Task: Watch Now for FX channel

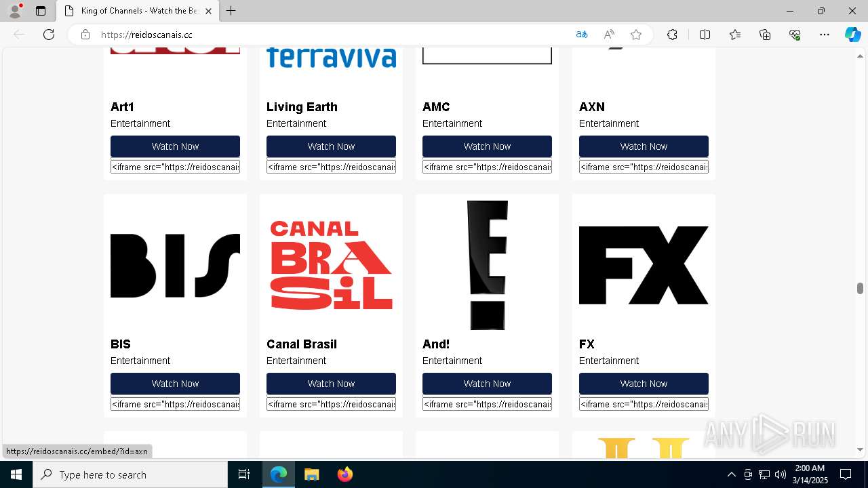Action: tap(644, 384)
